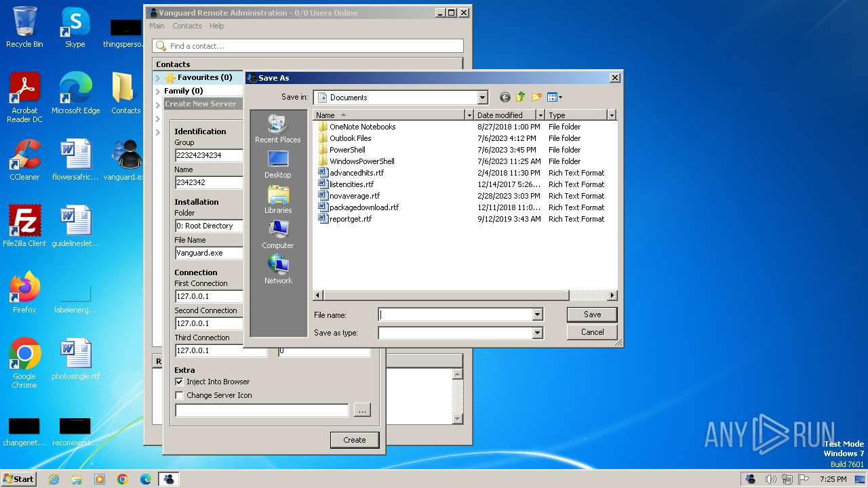Viewport: 868px width, 488px height.
Task: Select the FileZilla Client shortcut
Action: [x=24, y=226]
